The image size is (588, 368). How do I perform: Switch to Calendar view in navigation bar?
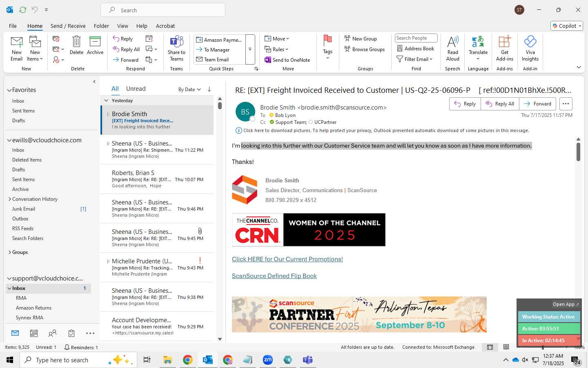[x=34, y=333]
